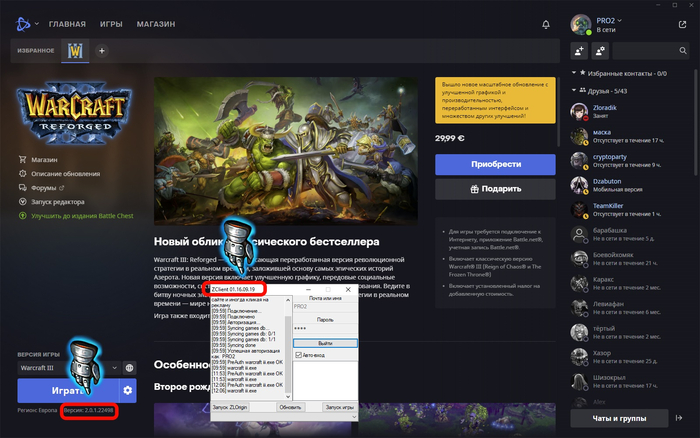
Task: Go to the МАГАЗИН tab
Action: coord(156,24)
